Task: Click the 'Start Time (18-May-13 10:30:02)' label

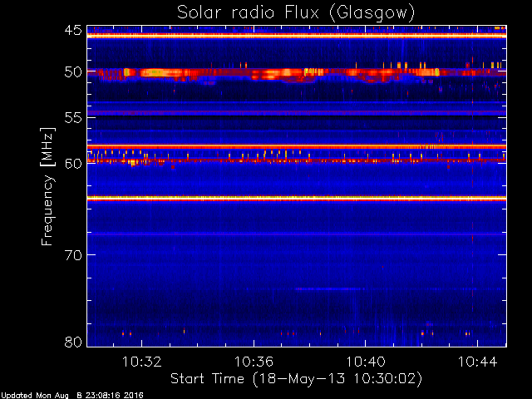Action: (296, 379)
